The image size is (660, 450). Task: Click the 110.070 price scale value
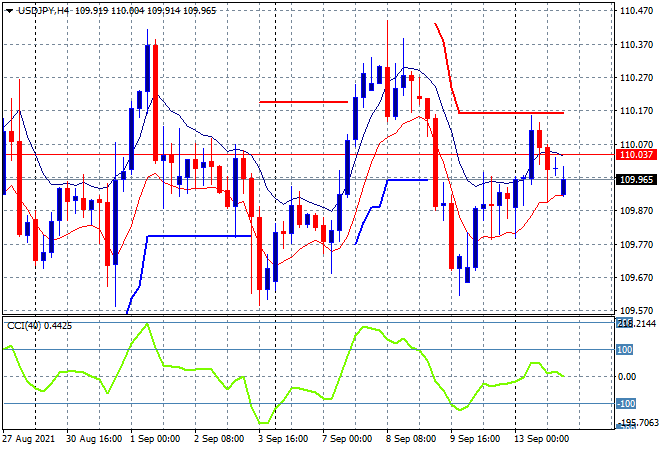coord(636,144)
